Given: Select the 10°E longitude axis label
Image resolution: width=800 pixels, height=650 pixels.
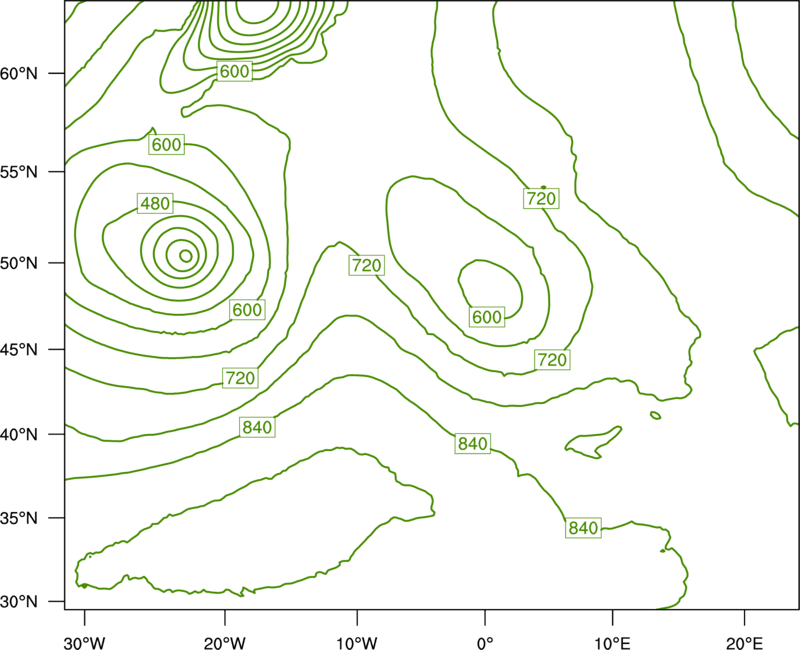Looking at the screenshot, I should point(612,643).
